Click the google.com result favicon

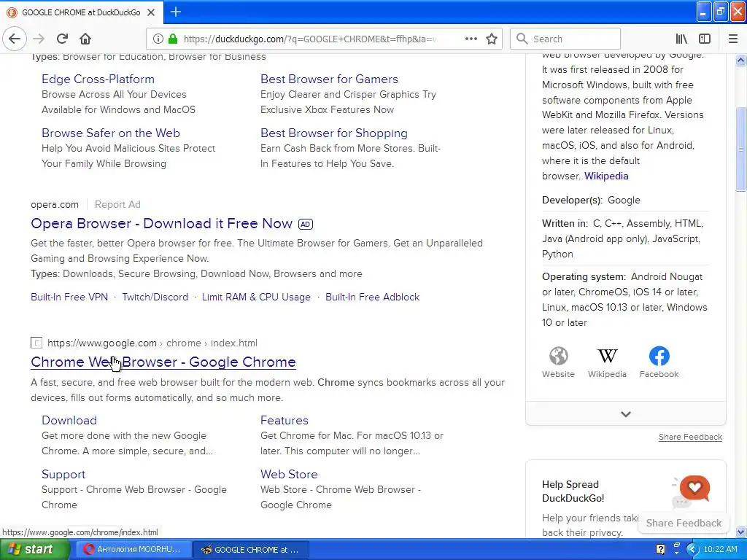(x=36, y=343)
